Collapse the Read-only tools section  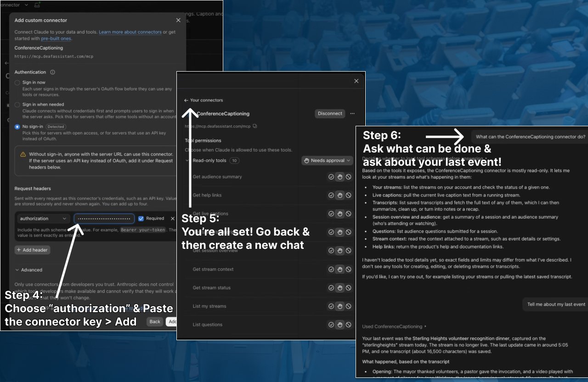188,161
